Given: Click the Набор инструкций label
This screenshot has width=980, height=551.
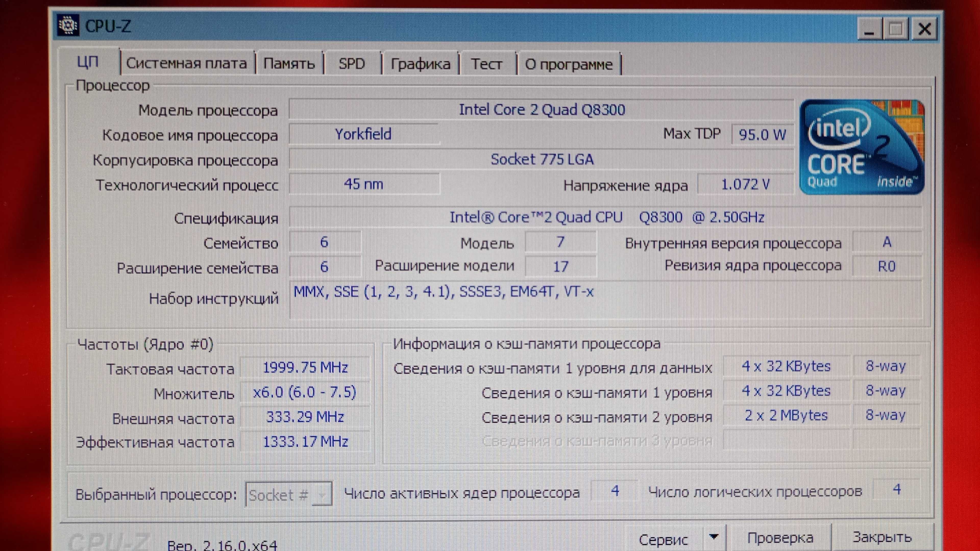Looking at the screenshot, I should tap(214, 298).
